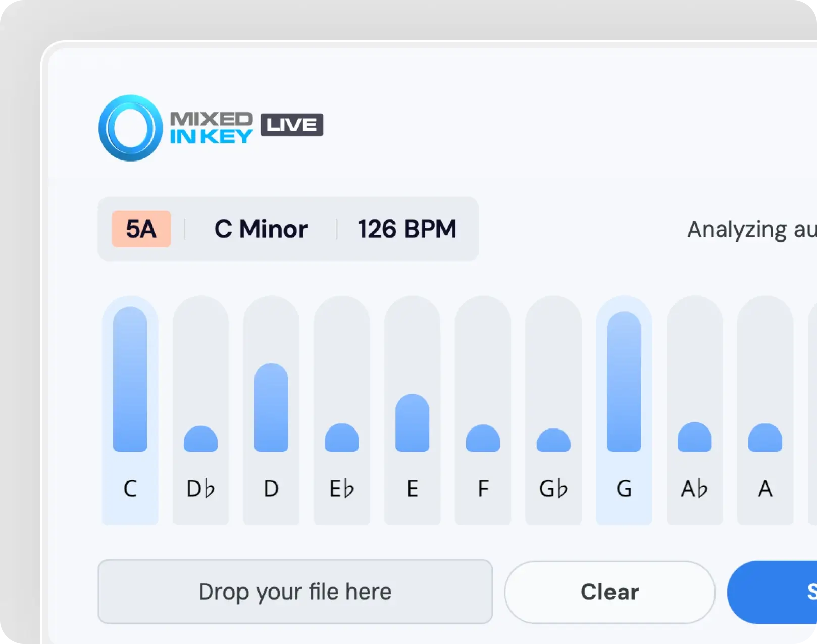Click the A♭ note column

pyautogui.click(x=694, y=410)
